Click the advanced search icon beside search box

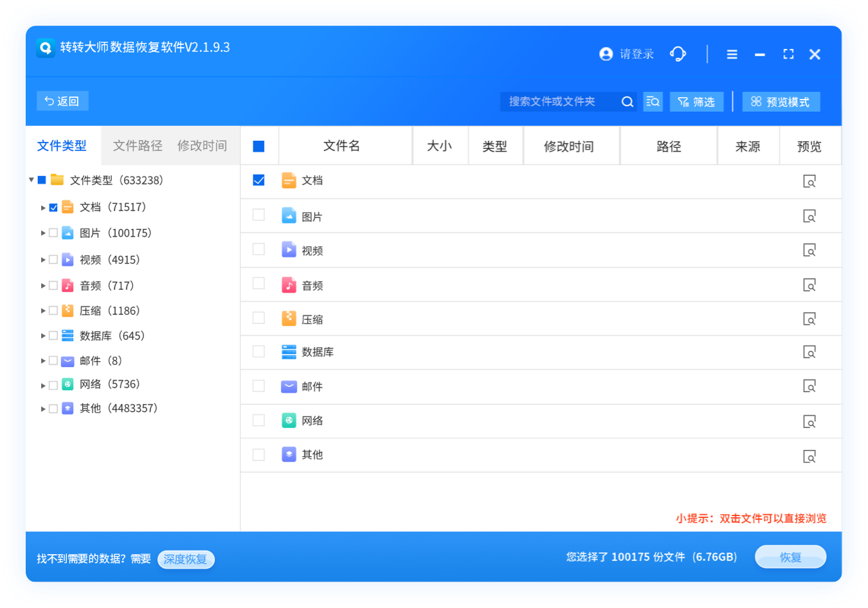click(653, 102)
